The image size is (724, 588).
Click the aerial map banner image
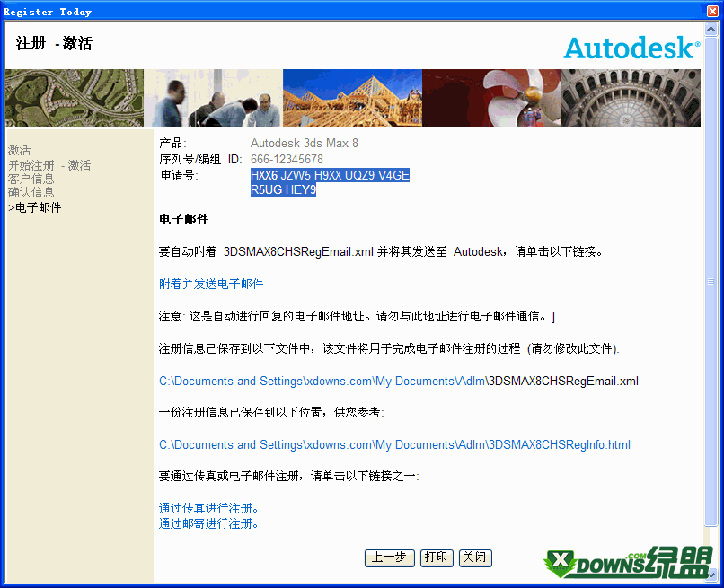click(x=75, y=99)
